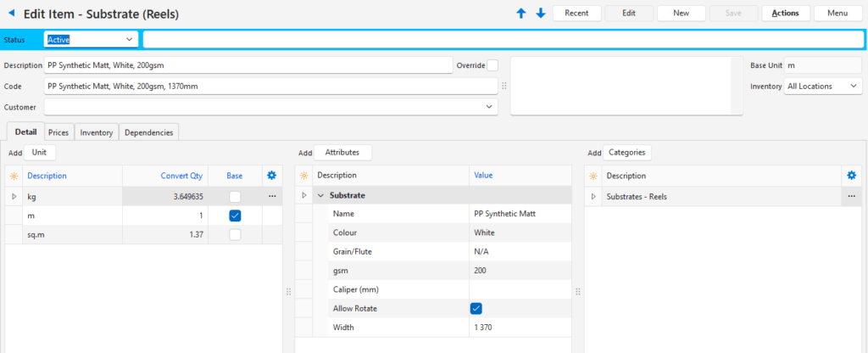The height and width of the screenshot is (353, 868).
Task: Click the ellipsis on Substrates - Reels row
Action: pos(852,196)
